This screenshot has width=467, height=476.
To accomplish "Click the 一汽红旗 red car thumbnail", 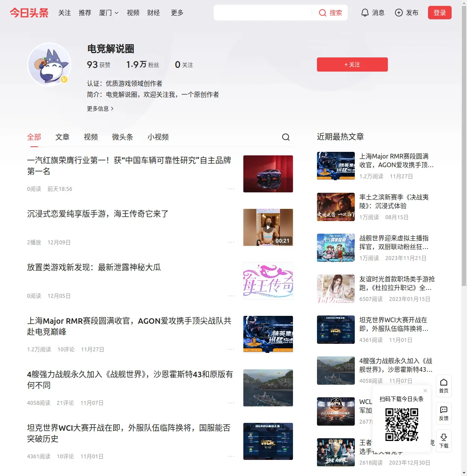I will [268, 174].
